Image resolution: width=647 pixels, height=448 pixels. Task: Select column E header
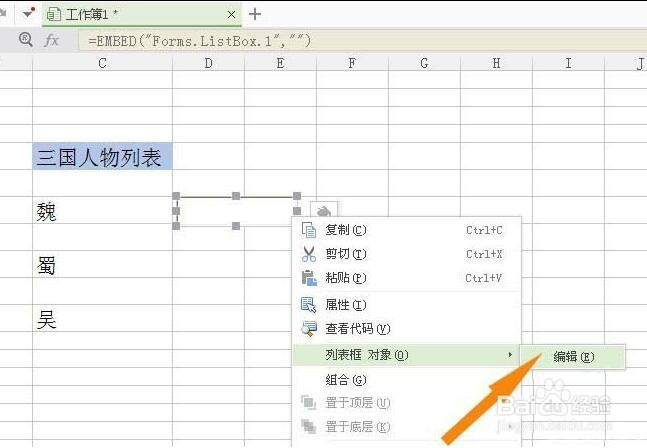point(280,63)
